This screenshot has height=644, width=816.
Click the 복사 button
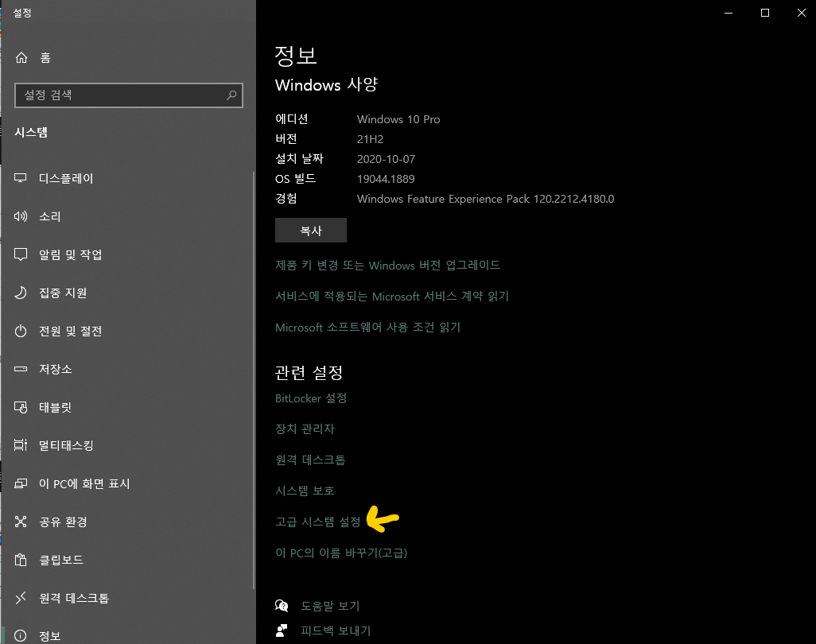click(x=311, y=230)
